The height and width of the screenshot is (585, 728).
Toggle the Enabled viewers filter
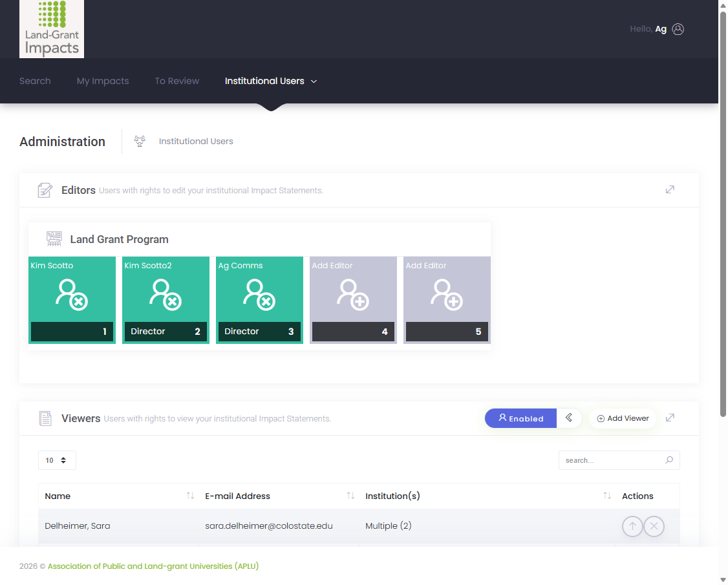point(520,418)
